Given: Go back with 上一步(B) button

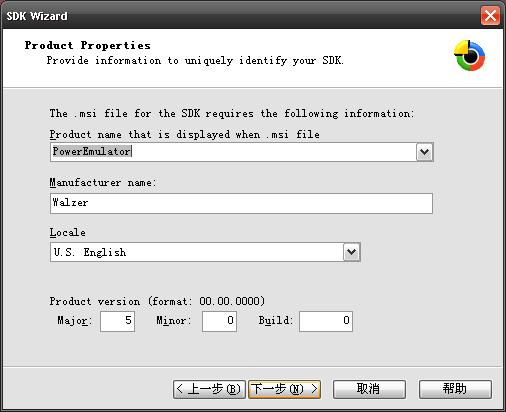Looking at the screenshot, I should pos(209,389).
